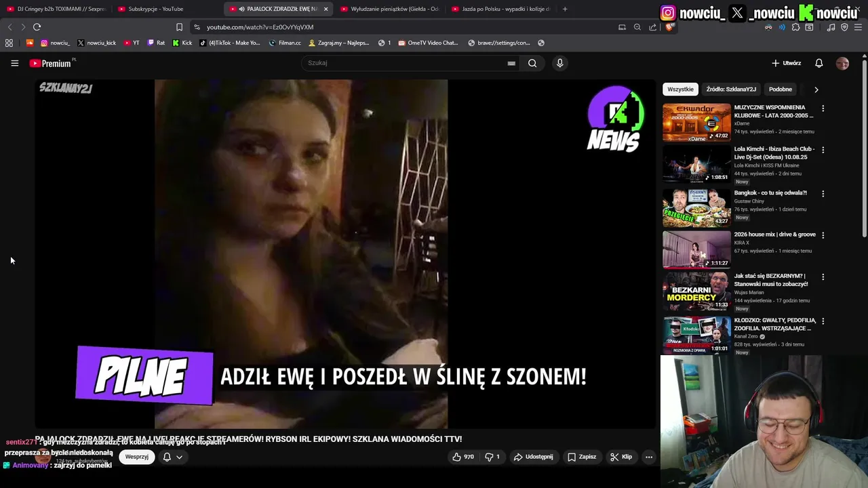Open the account avatar menu
Screen dimensions: 868x488
842,63
